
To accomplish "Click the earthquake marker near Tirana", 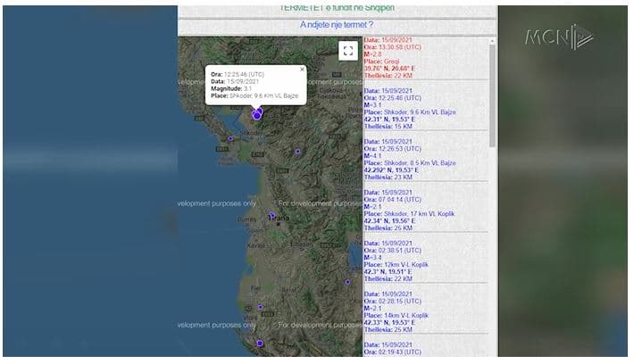I will [272, 214].
